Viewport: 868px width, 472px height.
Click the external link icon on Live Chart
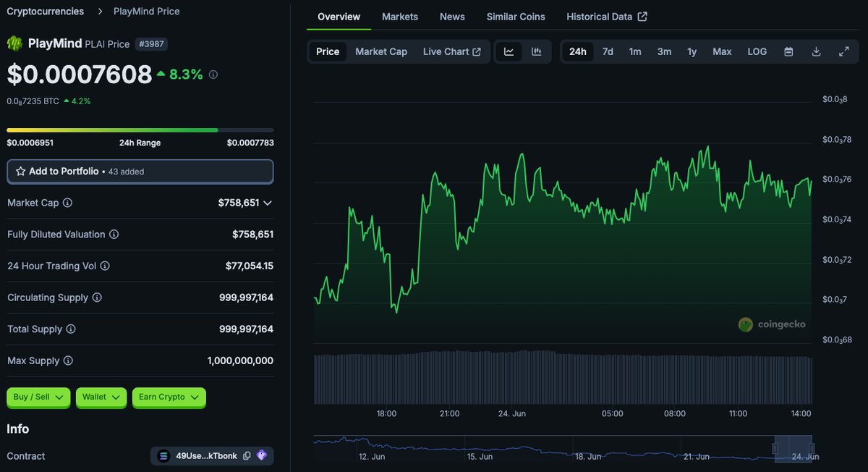pyautogui.click(x=477, y=51)
